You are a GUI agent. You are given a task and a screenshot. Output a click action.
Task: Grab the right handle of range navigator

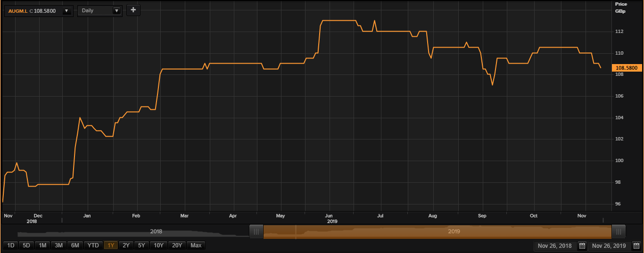point(619,231)
